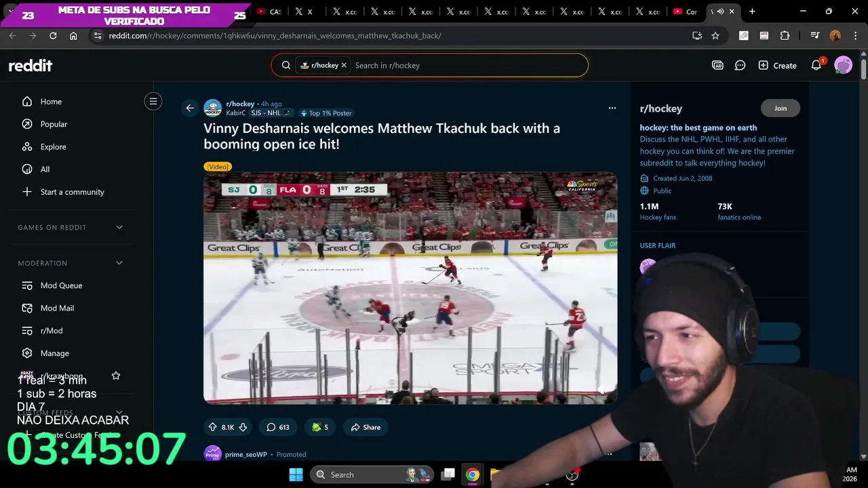
Task: Switch to the tab titled X
Action: 305,12
